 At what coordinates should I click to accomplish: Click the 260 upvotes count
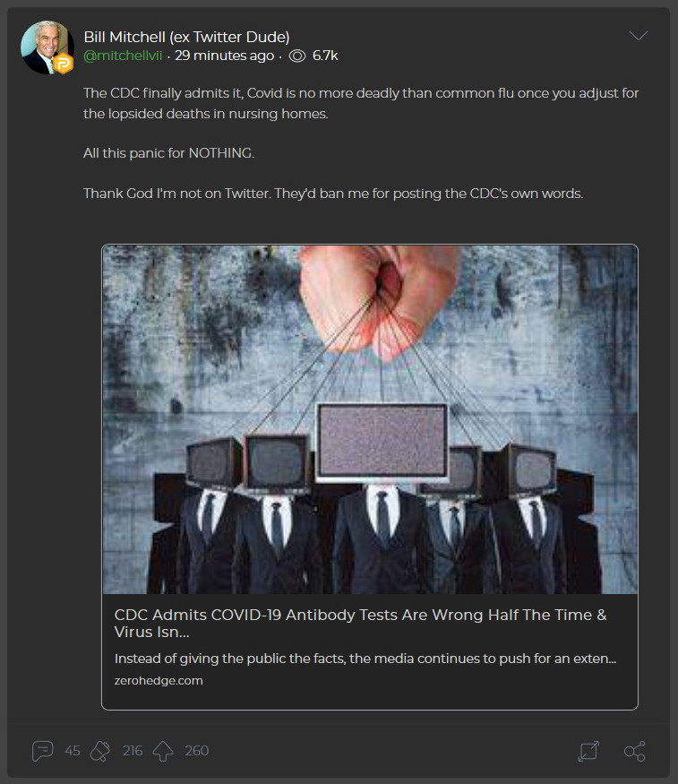[197, 751]
